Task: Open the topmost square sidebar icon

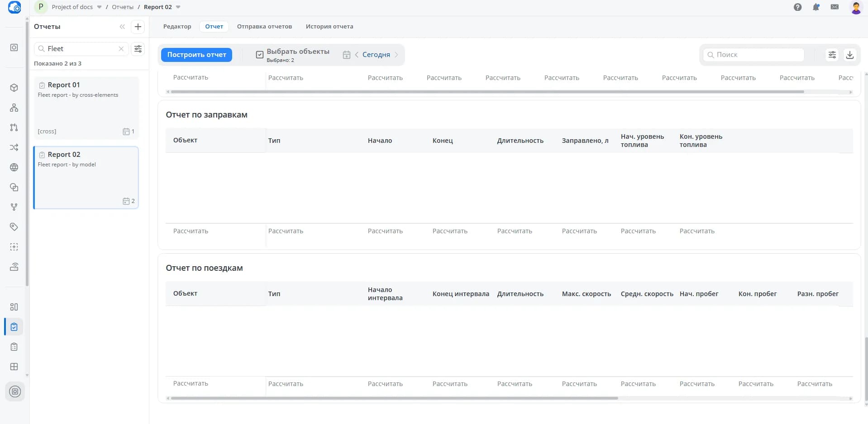Action: [14, 47]
